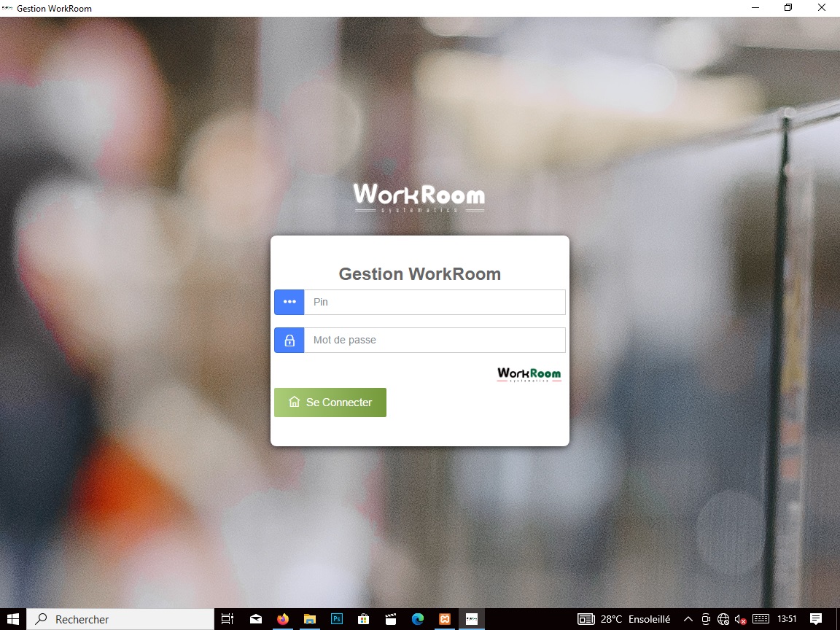Launch Microsoft Edge from the taskbar
The image size is (840, 630).
coord(417,619)
